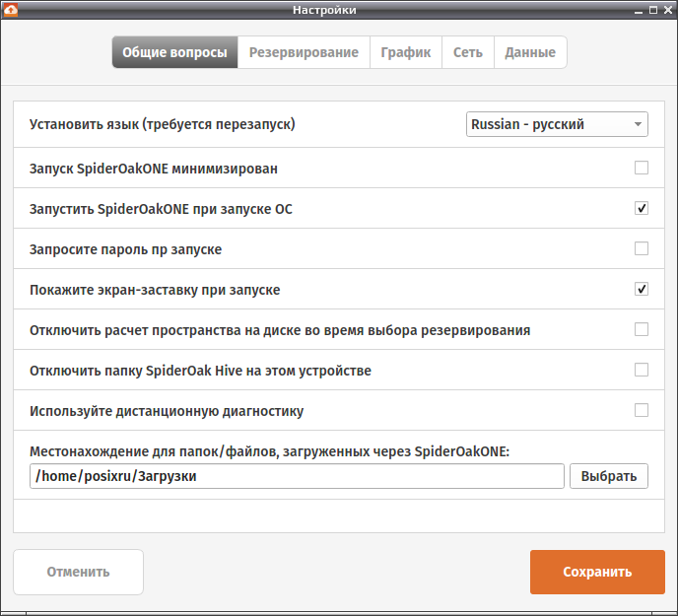Uncheck Запустить SpiderOakONE при запуске ОС
Screen dimensions: 678x616
[x=642, y=208]
